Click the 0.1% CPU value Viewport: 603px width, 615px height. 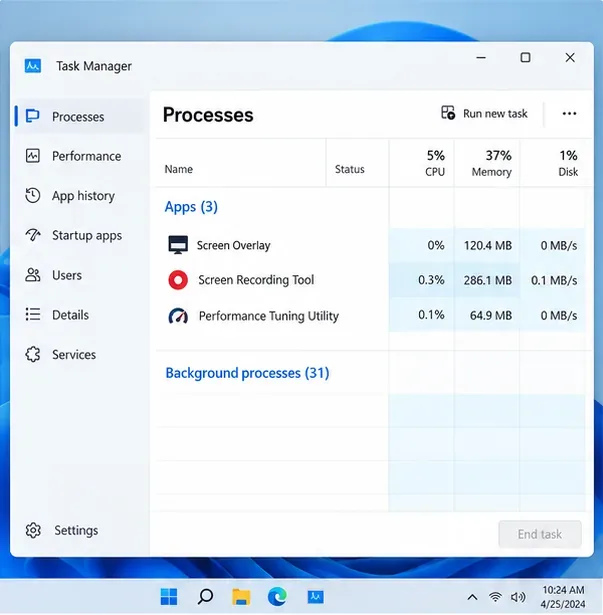pos(431,315)
